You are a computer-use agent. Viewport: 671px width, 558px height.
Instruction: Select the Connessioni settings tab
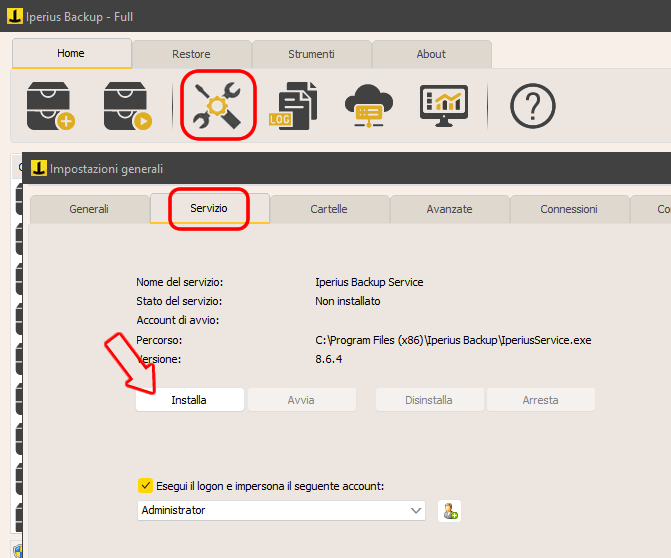click(x=569, y=209)
